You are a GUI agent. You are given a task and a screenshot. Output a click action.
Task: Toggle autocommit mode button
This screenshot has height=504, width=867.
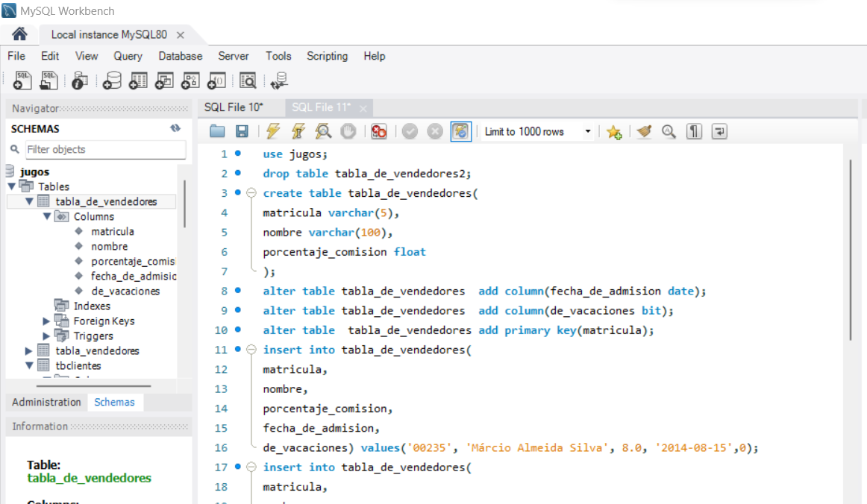(460, 131)
